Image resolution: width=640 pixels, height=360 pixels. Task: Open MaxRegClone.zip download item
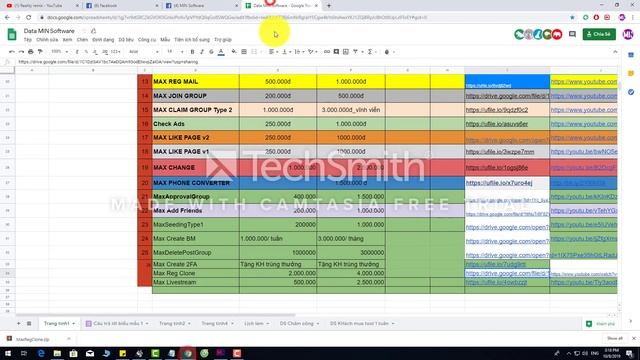33,339
